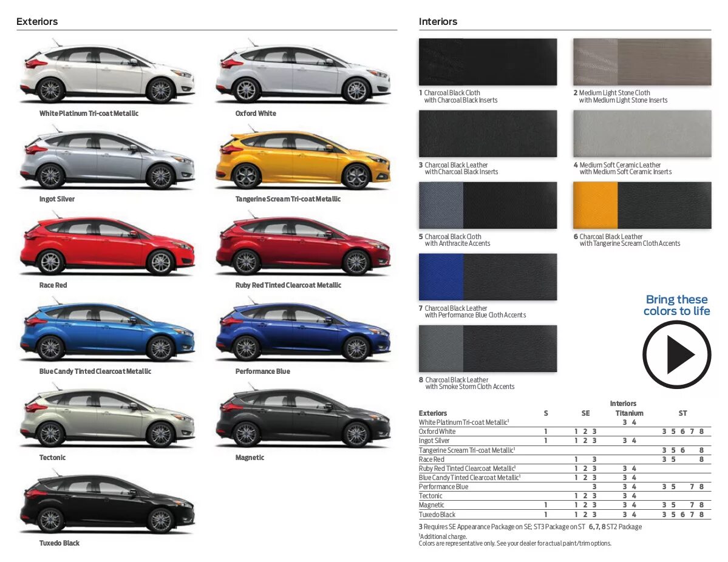Click the 'Tangerine Scream Tri-coat Metallic' car caption
Screen dimensions: 728x562
coord(288,199)
